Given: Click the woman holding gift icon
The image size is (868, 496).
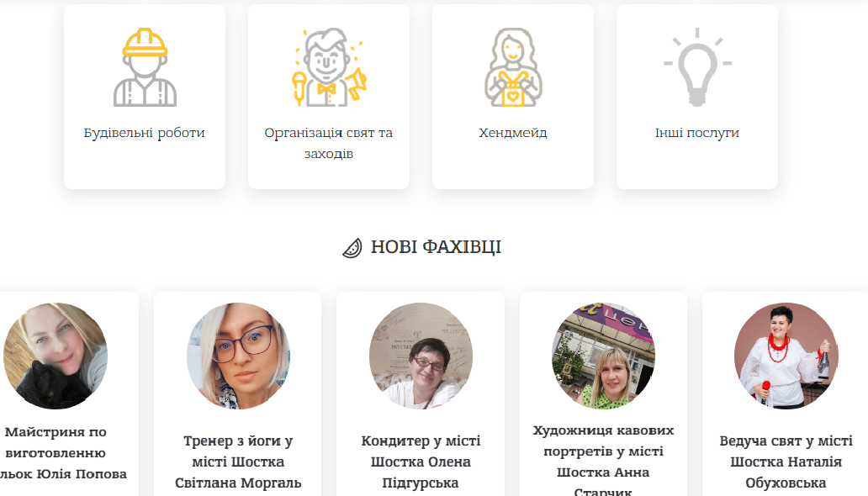Looking at the screenshot, I should tap(513, 67).
